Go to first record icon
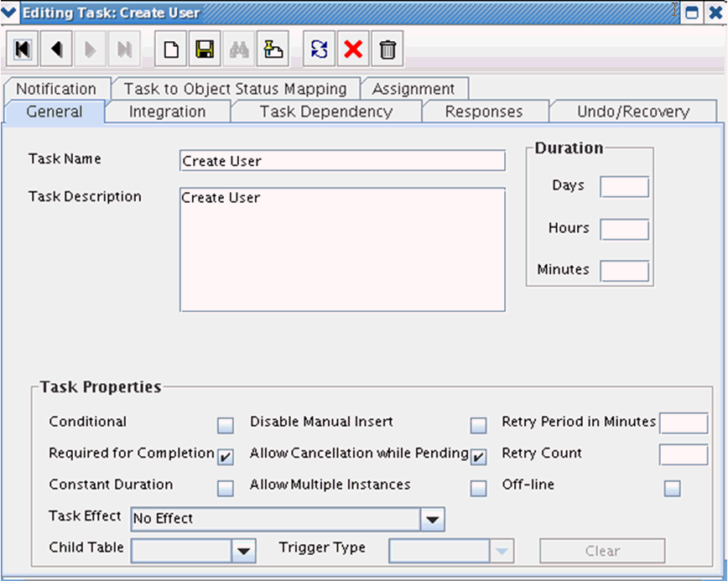This screenshot has height=581, width=728. coord(23,49)
